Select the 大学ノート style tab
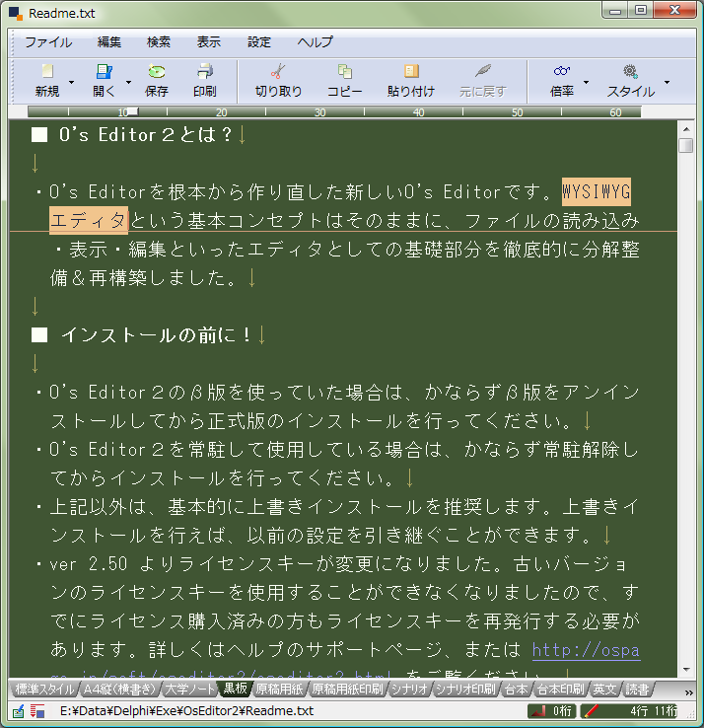 [x=190, y=690]
